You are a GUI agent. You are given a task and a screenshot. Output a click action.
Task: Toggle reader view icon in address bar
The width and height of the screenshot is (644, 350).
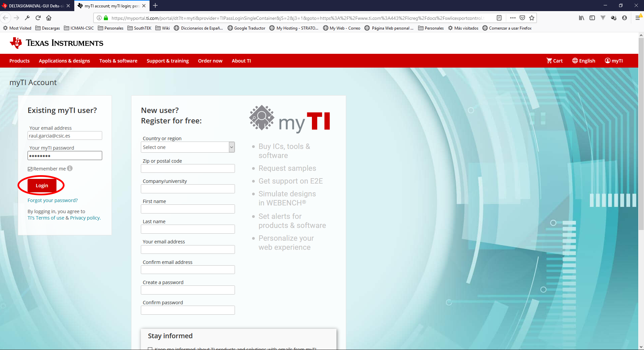tap(499, 18)
